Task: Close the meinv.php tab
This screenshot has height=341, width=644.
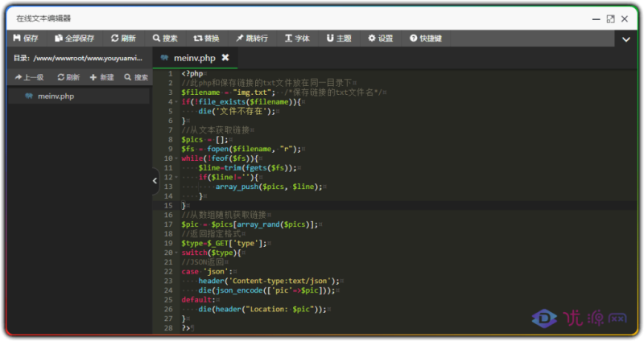Action: [225, 57]
